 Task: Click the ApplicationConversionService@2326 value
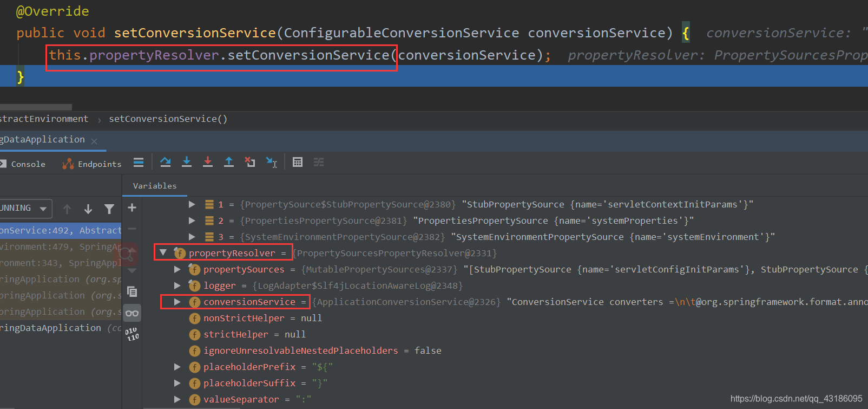click(x=406, y=302)
